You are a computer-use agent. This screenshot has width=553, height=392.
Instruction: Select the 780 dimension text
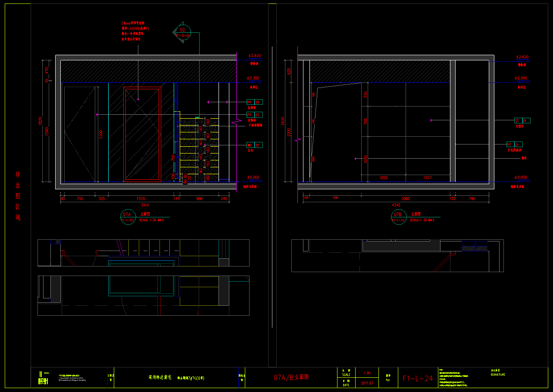472,199
